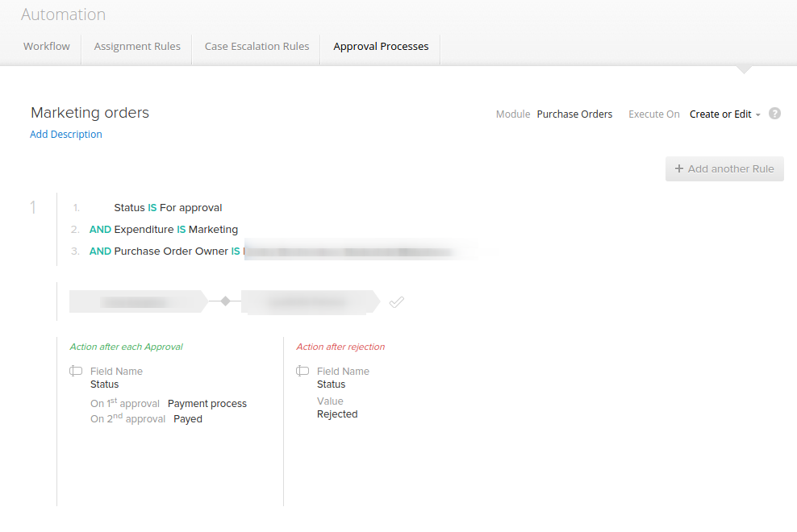This screenshot has height=532, width=797.
Task: Click the Add another Rule button
Action: [724, 168]
